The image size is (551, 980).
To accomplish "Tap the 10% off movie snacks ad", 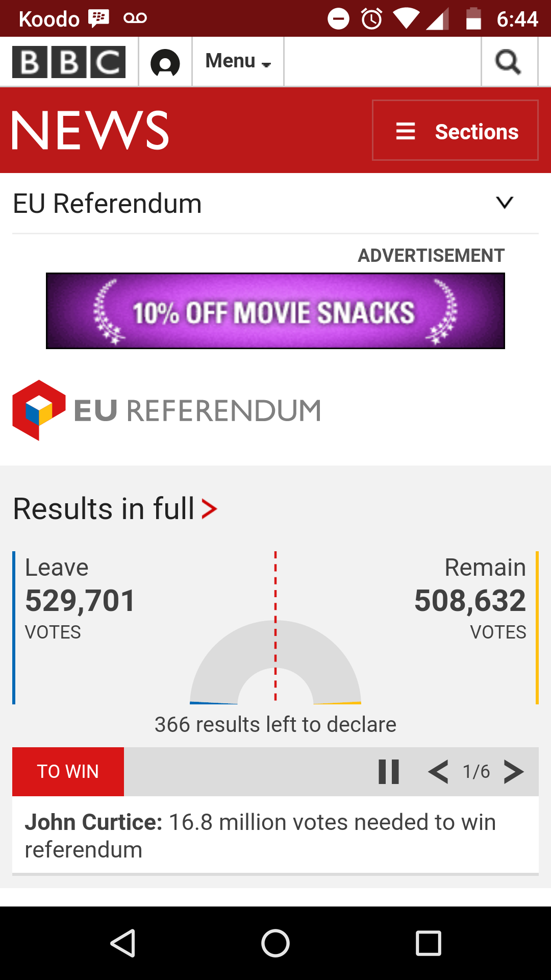I will pos(275,311).
